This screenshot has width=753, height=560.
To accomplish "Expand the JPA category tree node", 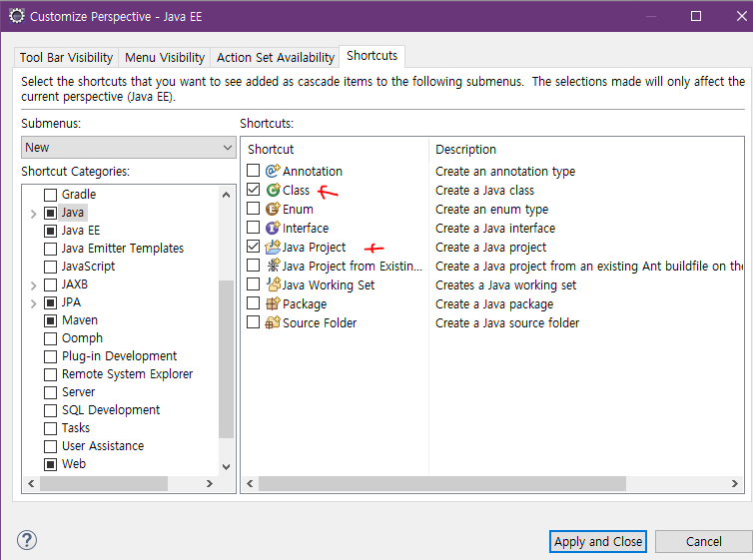I will coord(33,303).
